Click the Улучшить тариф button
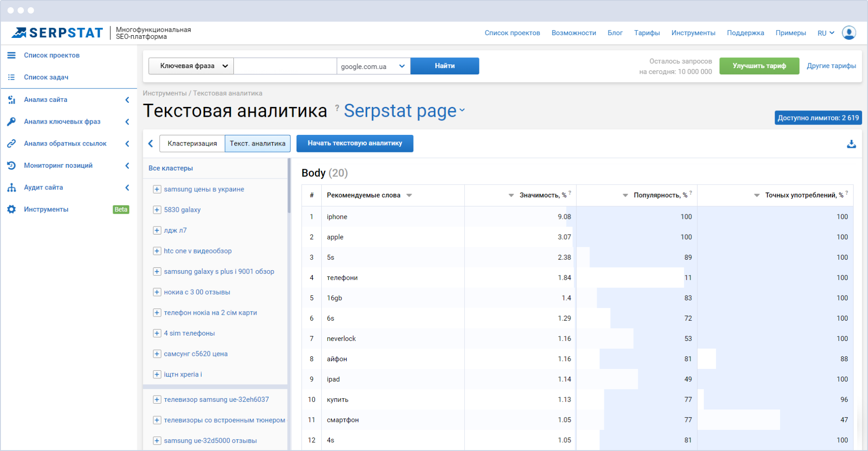 pyautogui.click(x=759, y=66)
